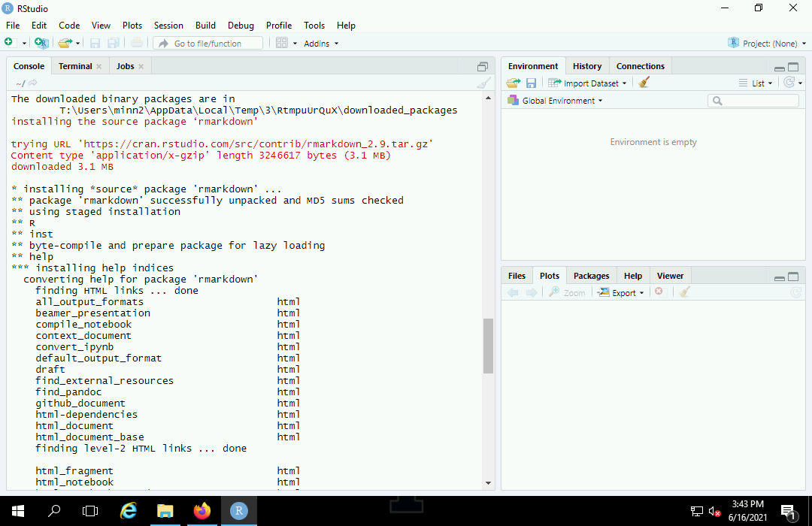Image resolution: width=812 pixels, height=526 pixels.
Task: Open the Addins dropdown
Action: [x=321, y=44]
